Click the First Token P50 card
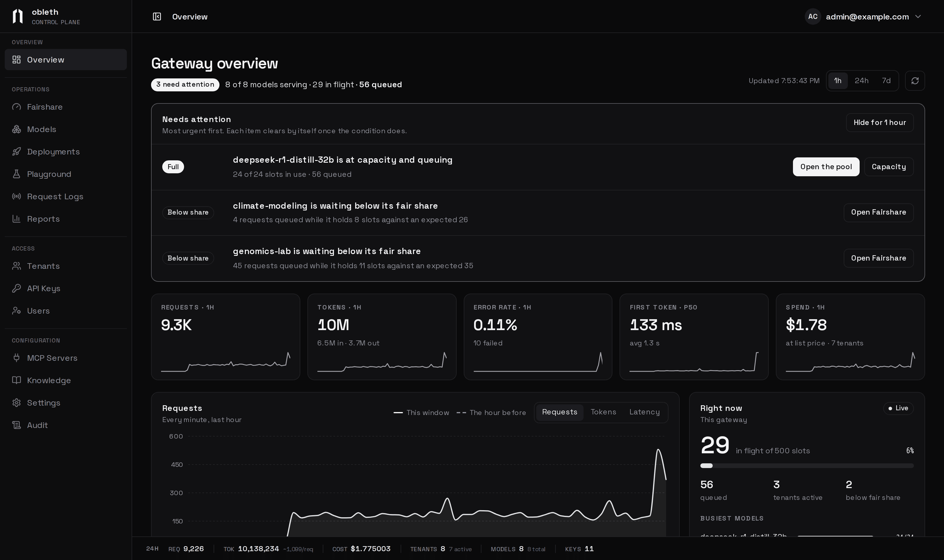 (694, 337)
